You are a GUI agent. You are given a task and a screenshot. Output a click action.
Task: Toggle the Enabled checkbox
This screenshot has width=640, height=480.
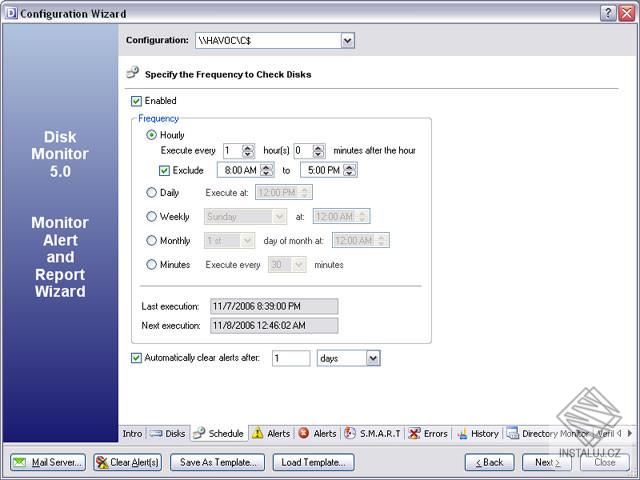click(x=136, y=101)
